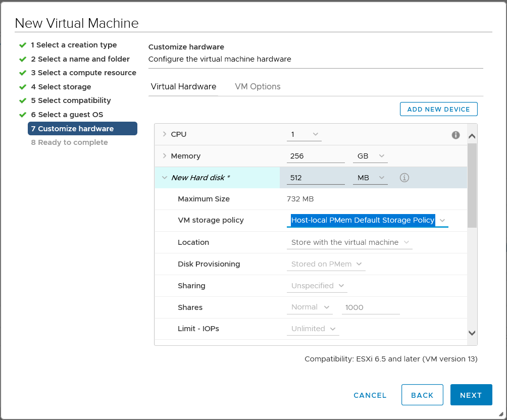The width and height of the screenshot is (507, 420).
Task: Open the Sharing dropdown
Action: point(317,286)
